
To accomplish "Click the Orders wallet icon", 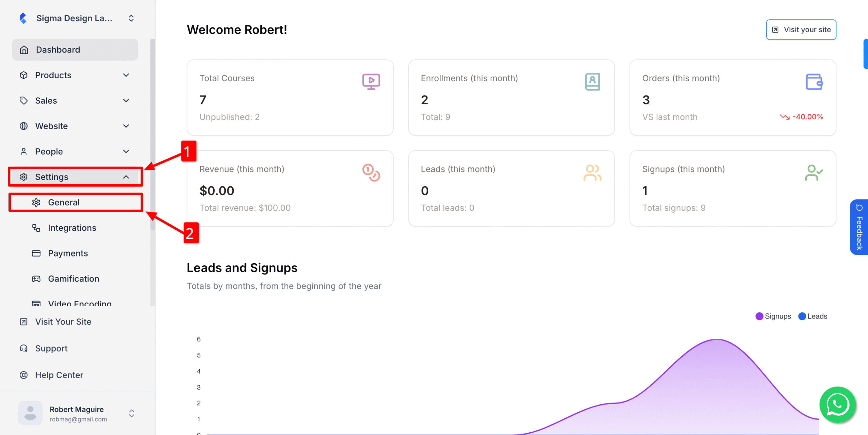I will 814,82.
